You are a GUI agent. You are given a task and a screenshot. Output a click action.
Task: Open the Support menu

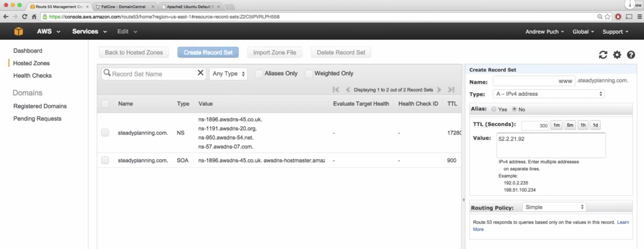(615, 32)
